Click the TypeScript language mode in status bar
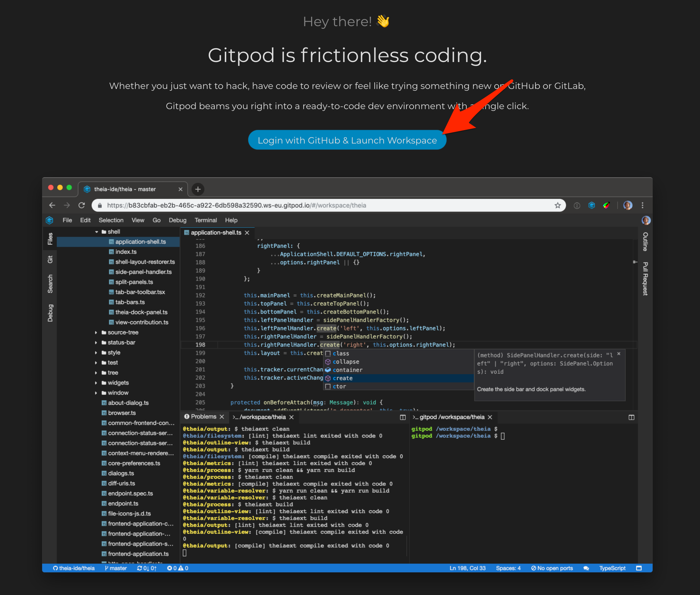Viewport: 700px width, 595px height. [612, 568]
